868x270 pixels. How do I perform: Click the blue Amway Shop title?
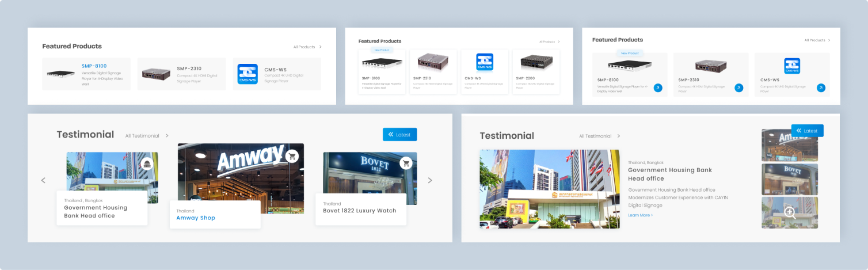196,218
